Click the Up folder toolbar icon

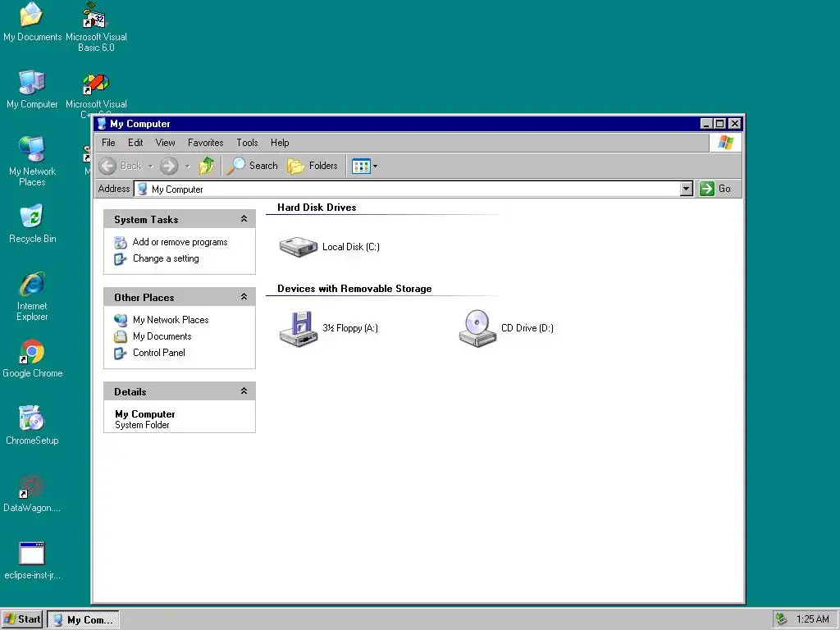[x=207, y=166]
